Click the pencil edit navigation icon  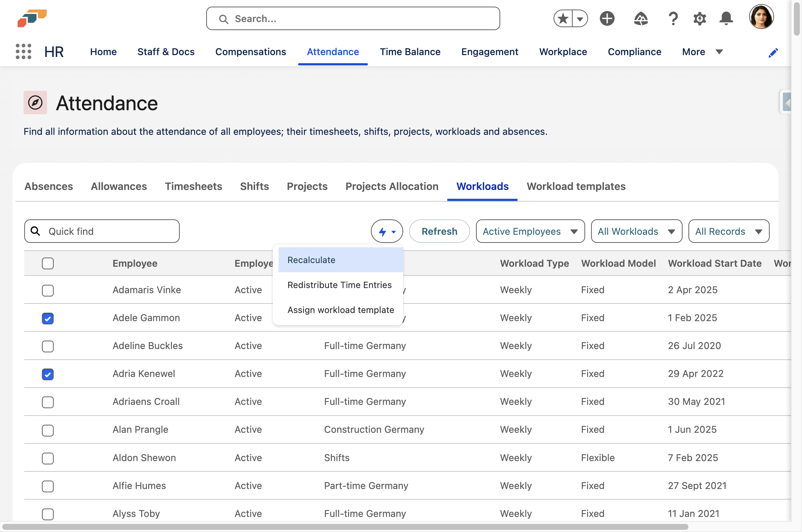tap(773, 53)
